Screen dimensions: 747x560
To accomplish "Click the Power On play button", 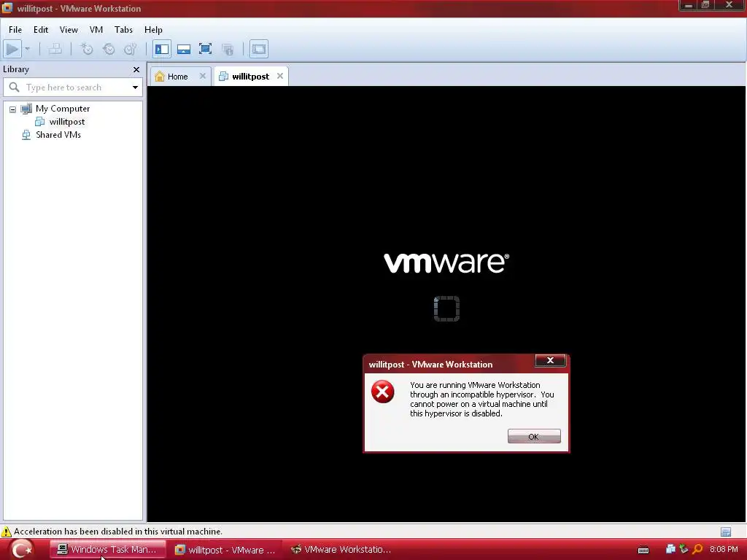I will pyautogui.click(x=12, y=49).
